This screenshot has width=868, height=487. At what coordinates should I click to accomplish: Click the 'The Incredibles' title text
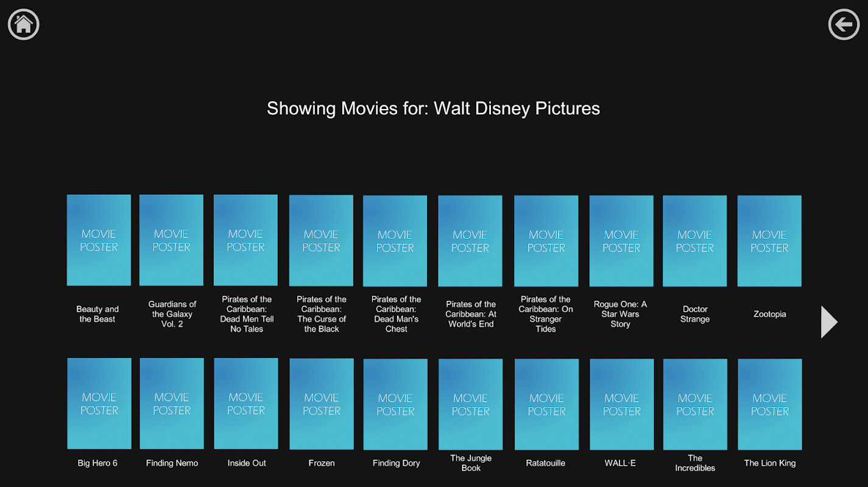(x=695, y=463)
